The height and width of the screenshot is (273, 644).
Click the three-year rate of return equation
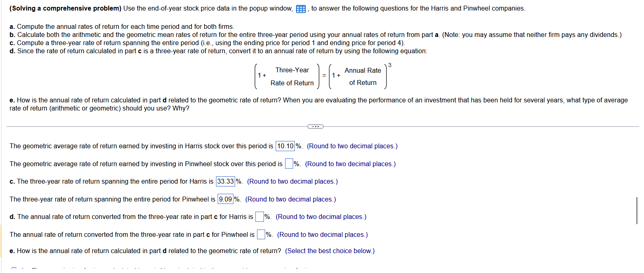click(x=321, y=76)
